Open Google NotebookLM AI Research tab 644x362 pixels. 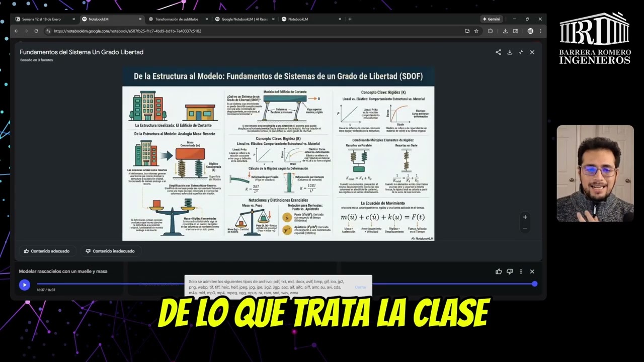[245, 19]
